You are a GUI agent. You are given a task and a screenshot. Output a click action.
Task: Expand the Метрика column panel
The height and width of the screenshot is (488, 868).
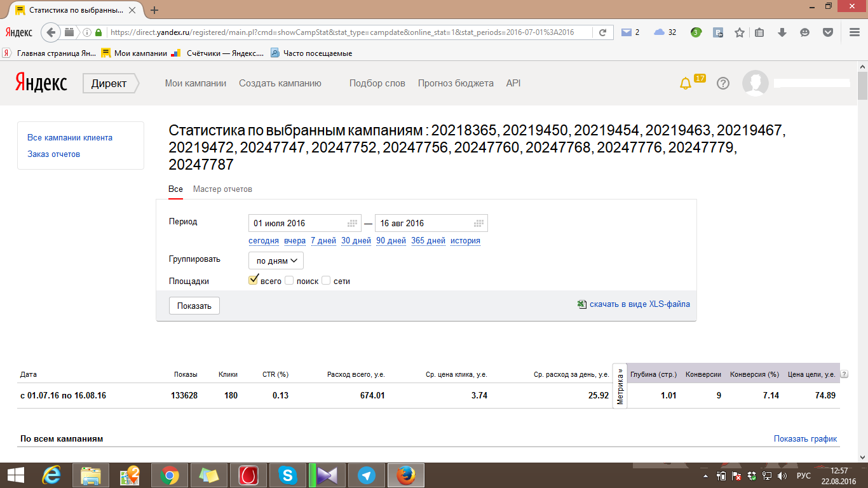pyautogui.click(x=620, y=386)
